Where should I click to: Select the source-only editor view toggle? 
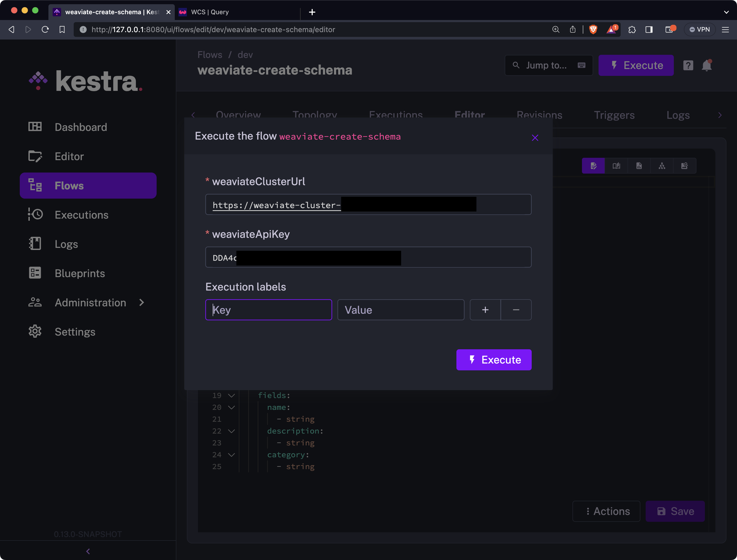click(593, 166)
